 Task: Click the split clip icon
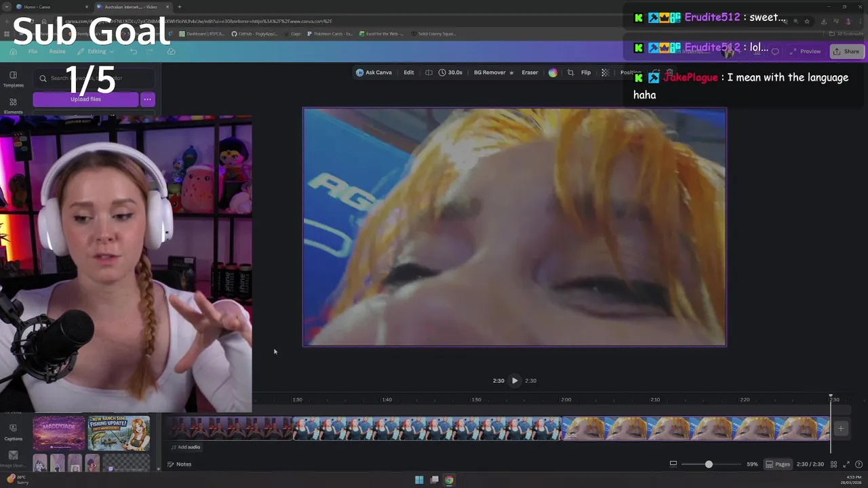(429, 73)
